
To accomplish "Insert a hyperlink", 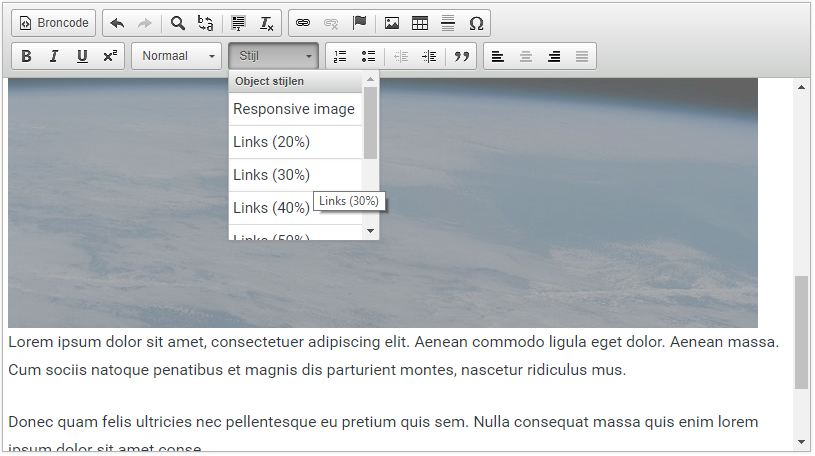I will click(303, 23).
